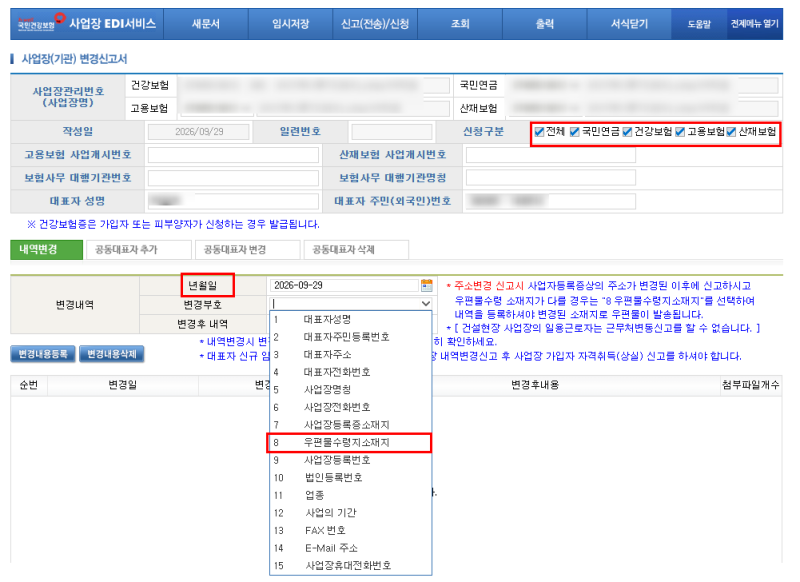Click the 작성일 date field
800x582 pixels.
click(x=198, y=132)
